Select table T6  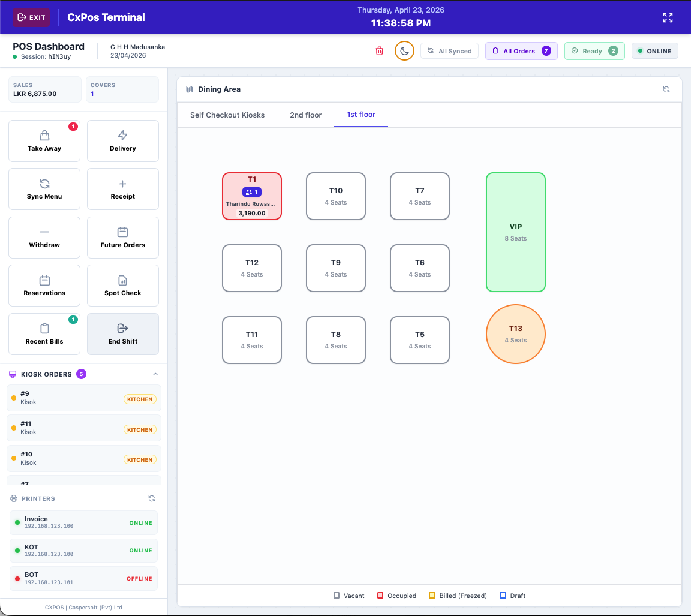pyautogui.click(x=419, y=268)
